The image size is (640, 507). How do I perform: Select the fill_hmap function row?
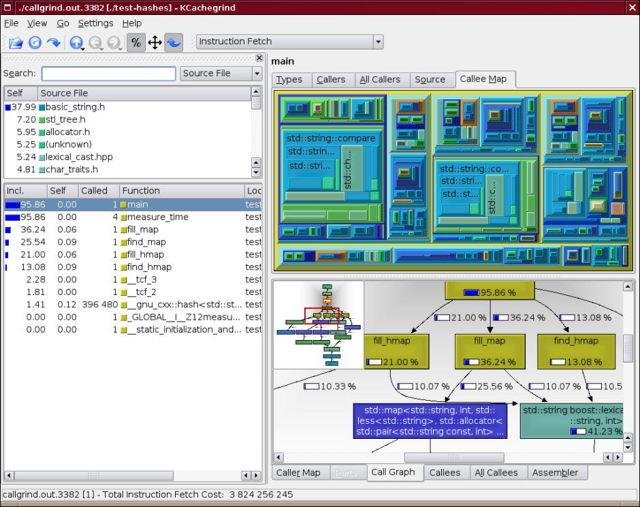point(133,255)
